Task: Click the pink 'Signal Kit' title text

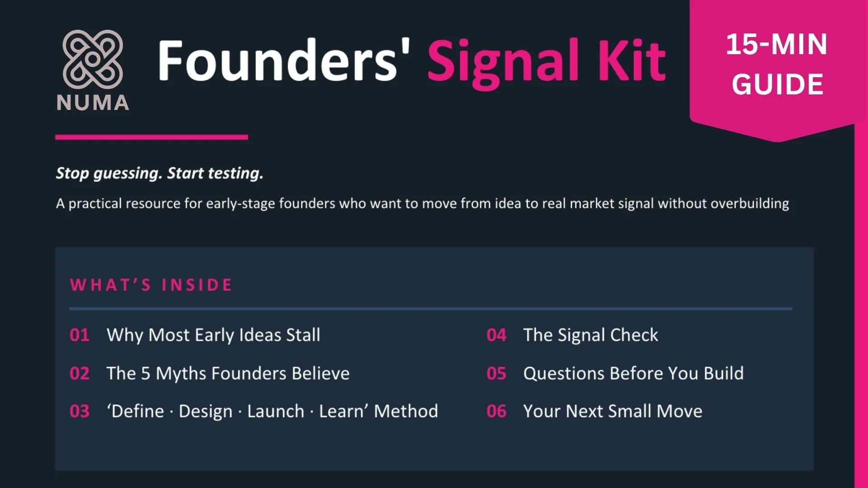Action: click(547, 62)
